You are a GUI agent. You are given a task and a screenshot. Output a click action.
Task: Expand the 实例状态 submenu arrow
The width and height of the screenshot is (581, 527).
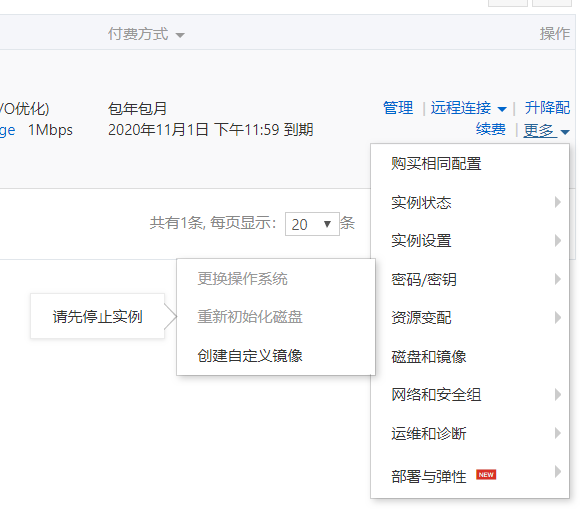click(x=557, y=202)
